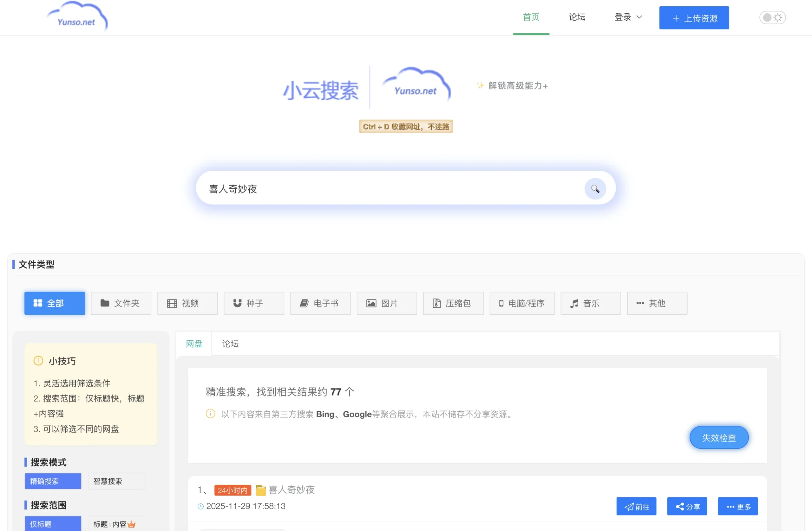Viewport: 812px width, 531px height.
Task: Select the 文件夹 folder filter
Action: point(121,303)
